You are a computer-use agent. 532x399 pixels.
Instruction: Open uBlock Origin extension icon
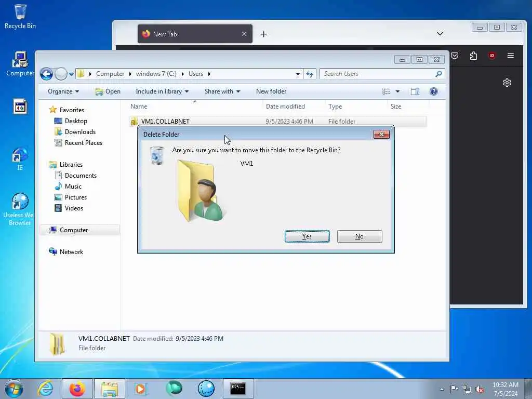coord(492,56)
